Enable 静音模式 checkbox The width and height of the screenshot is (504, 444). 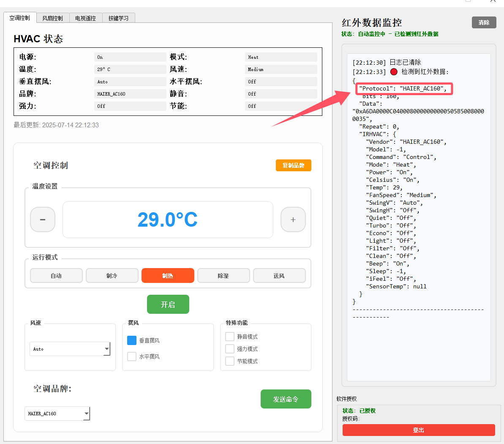coord(230,337)
